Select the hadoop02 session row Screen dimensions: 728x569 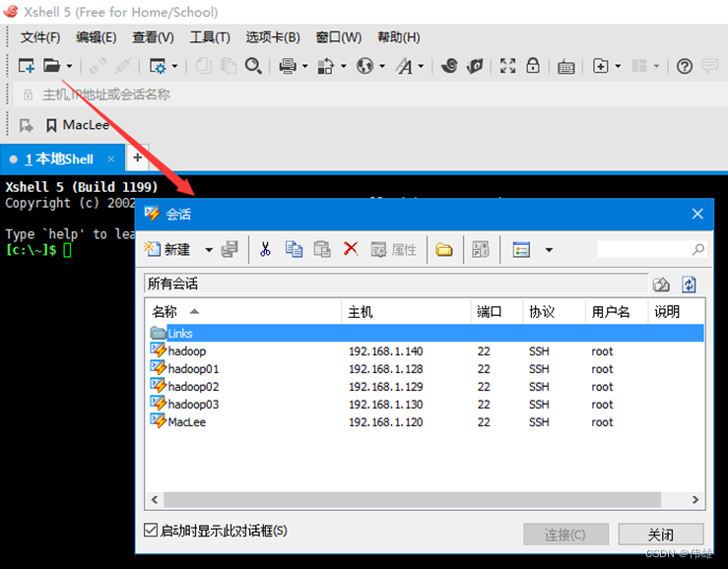point(427,387)
